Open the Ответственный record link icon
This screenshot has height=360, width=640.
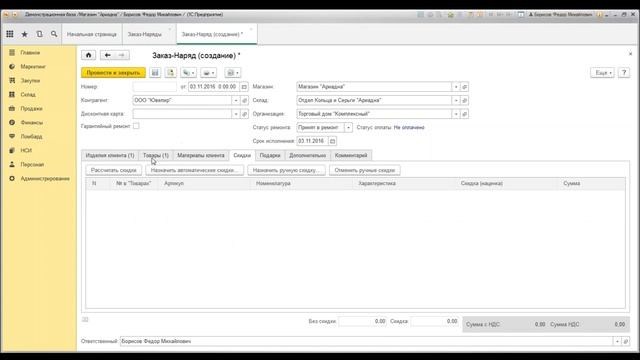click(626, 341)
